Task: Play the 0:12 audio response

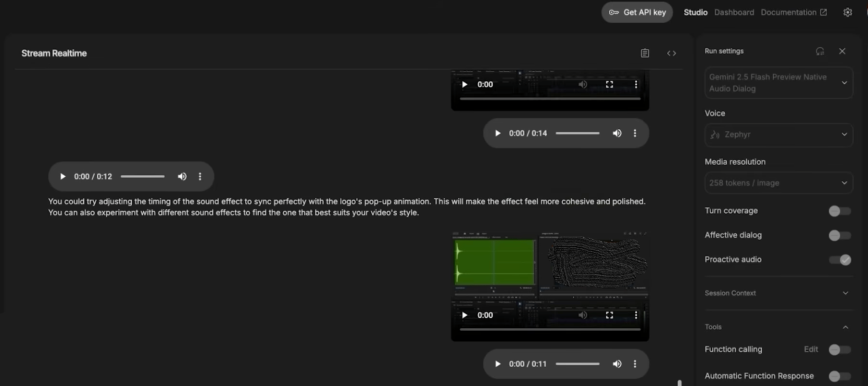Action: 63,177
